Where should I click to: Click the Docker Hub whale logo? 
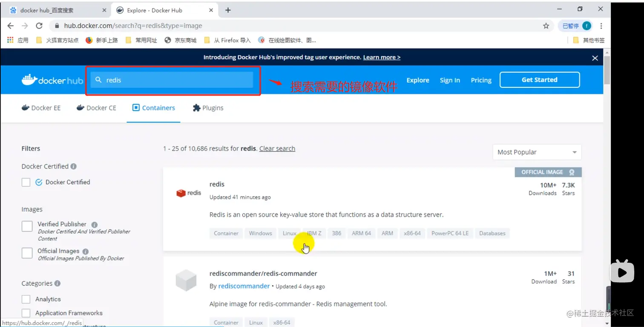(x=52, y=80)
